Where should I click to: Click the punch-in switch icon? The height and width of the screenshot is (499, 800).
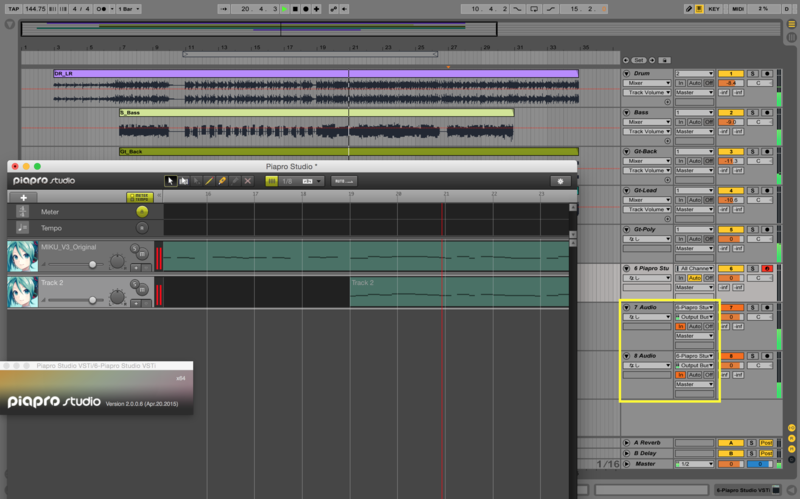[x=517, y=9]
